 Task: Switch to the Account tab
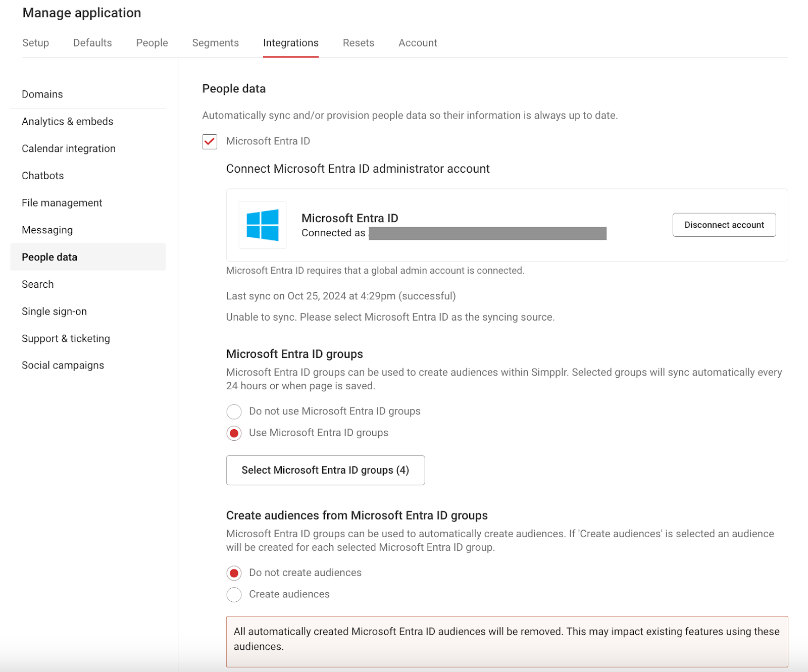coord(418,43)
